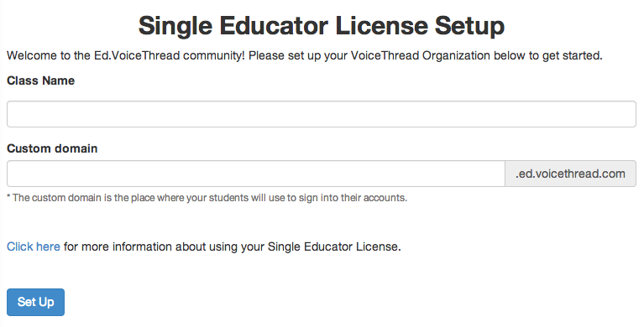This screenshot has width=644, height=327.
Task: Click the asterisk starting the domain note
Action: pos(8,197)
